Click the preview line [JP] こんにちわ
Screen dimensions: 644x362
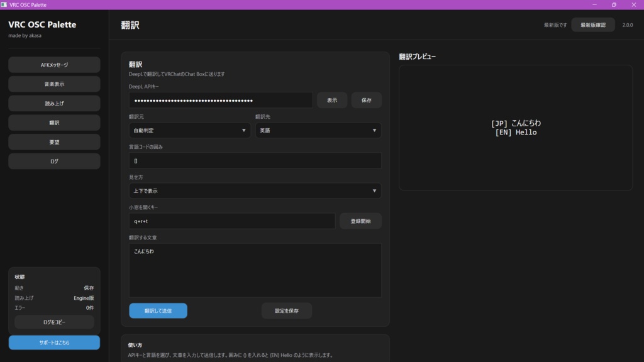(516, 123)
